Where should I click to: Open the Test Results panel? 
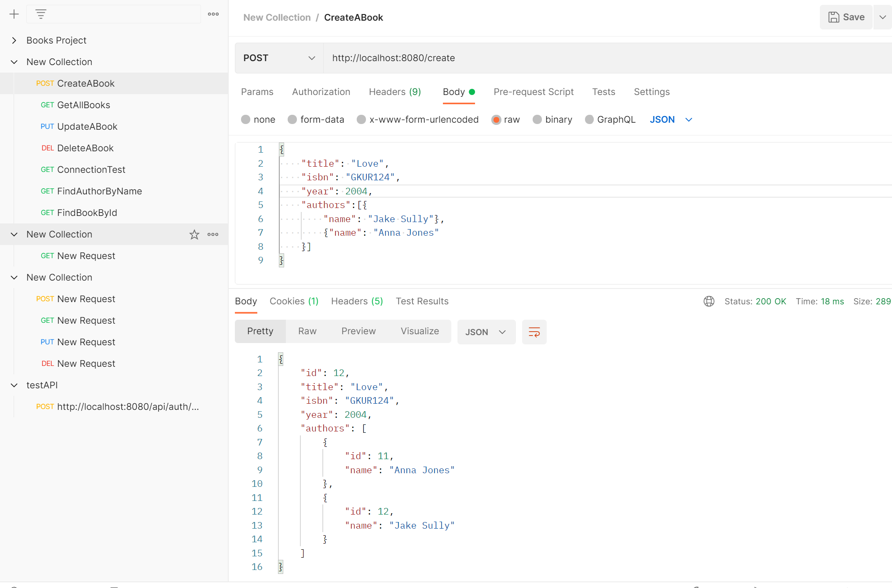[x=422, y=301]
